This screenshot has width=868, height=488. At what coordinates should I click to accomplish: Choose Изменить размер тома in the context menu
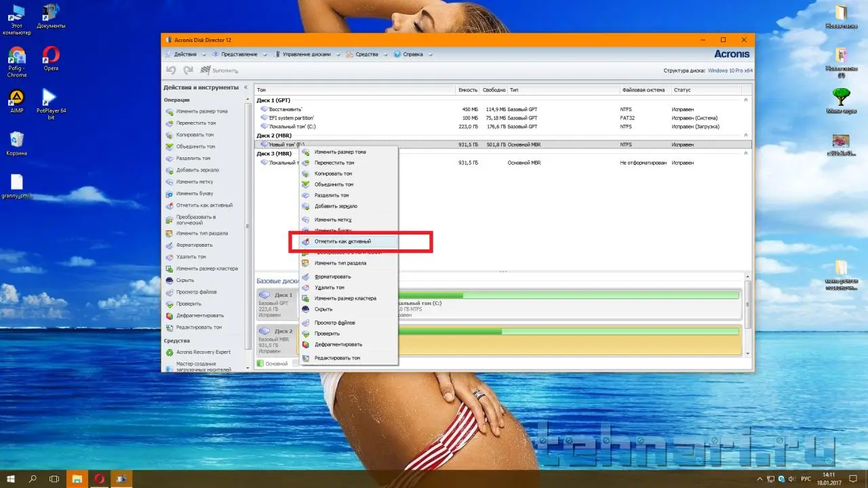pos(349,152)
